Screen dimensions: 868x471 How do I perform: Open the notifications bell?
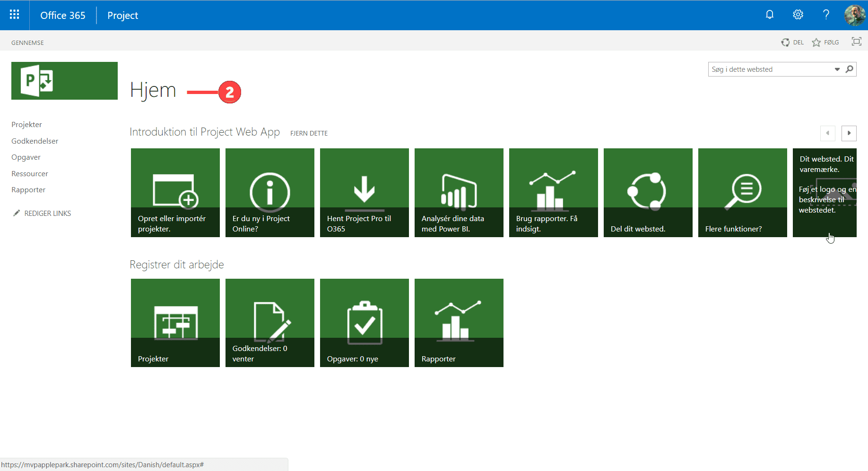tap(770, 15)
